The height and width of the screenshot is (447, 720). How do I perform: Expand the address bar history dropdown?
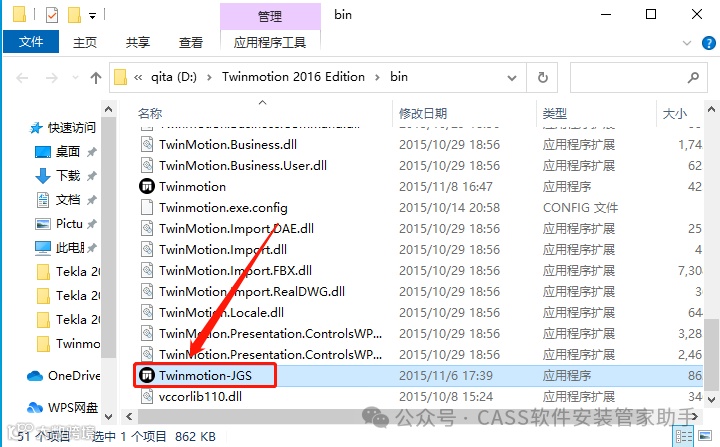[512, 78]
